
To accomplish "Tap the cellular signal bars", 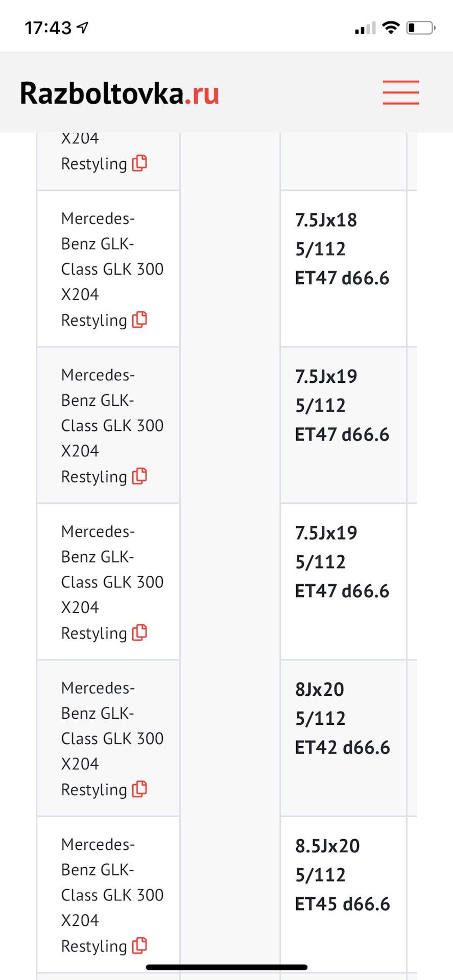I will click(365, 29).
